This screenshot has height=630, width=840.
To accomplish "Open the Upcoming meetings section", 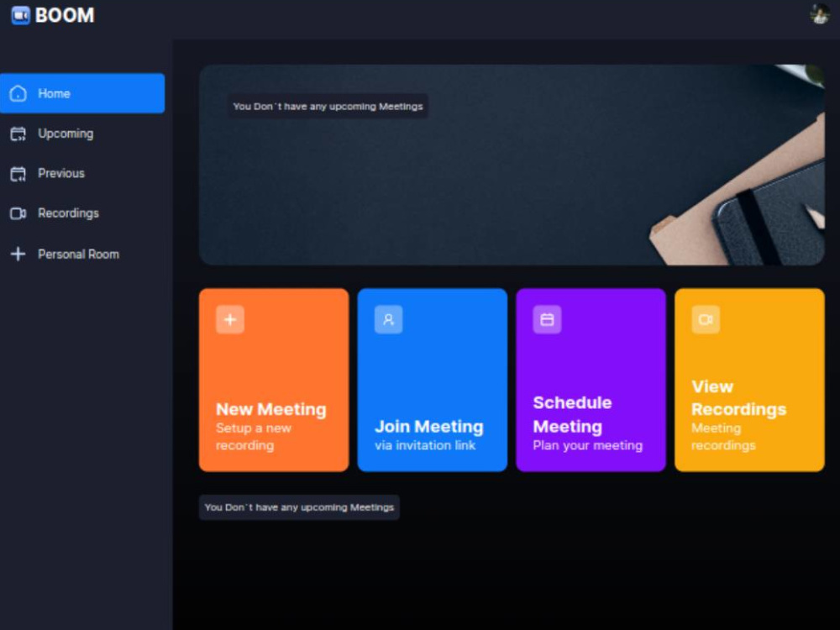I will [x=82, y=134].
